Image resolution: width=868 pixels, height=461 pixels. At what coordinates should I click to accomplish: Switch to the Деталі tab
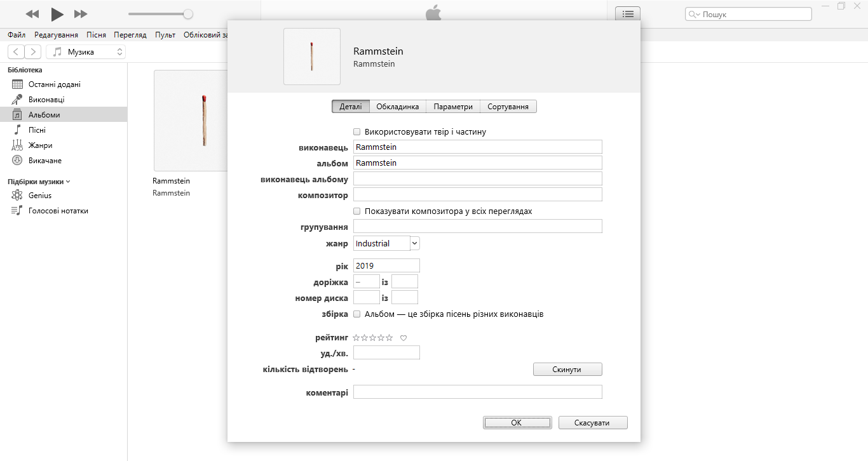350,107
